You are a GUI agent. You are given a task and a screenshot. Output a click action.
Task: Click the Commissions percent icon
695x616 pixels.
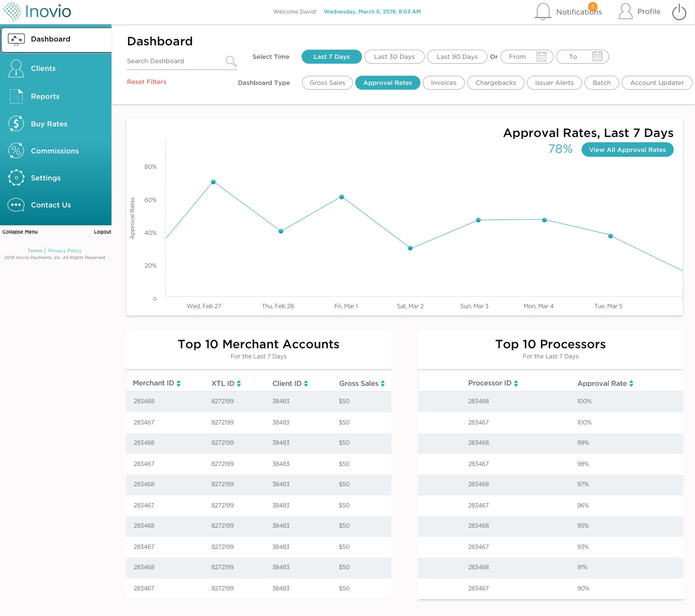tap(16, 151)
